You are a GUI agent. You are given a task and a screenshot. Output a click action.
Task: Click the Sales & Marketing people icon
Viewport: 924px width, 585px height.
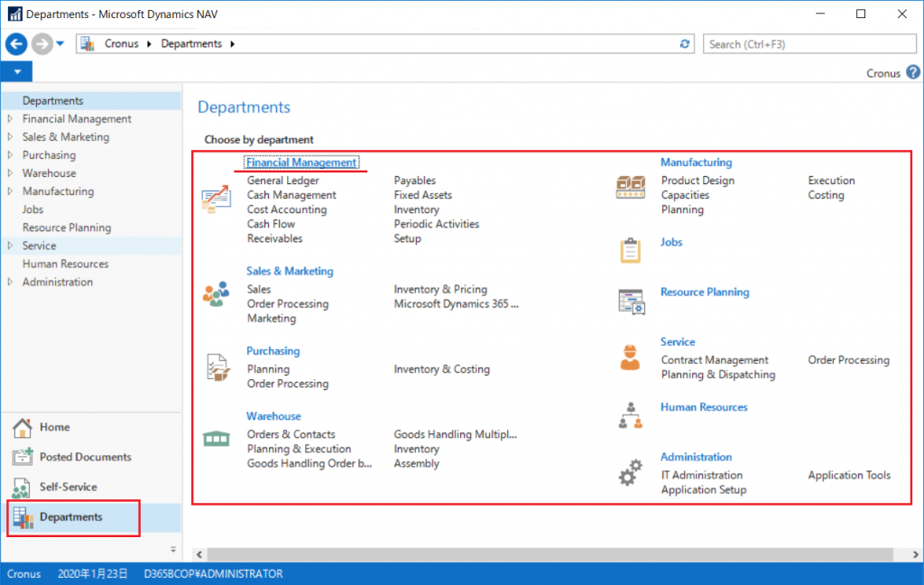[x=217, y=293]
